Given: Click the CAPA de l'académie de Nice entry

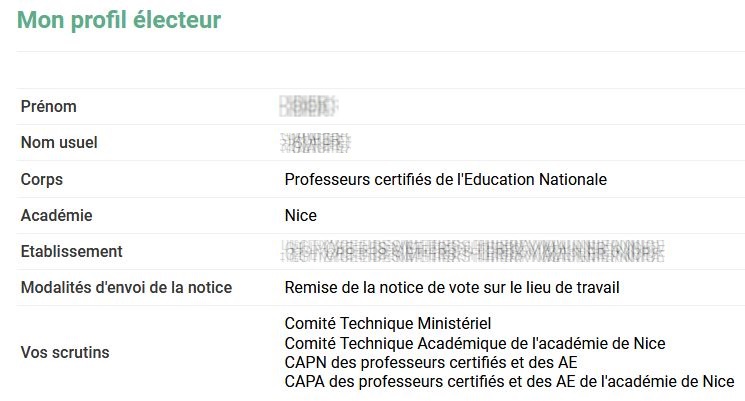Looking at the screenshot, I should click(510, 382).
